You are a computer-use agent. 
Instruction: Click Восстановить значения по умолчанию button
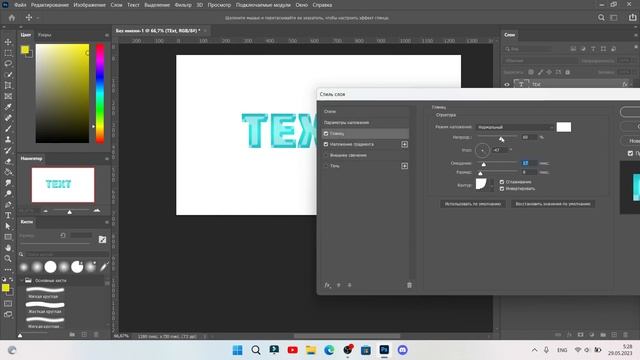(x=553, y=204)
